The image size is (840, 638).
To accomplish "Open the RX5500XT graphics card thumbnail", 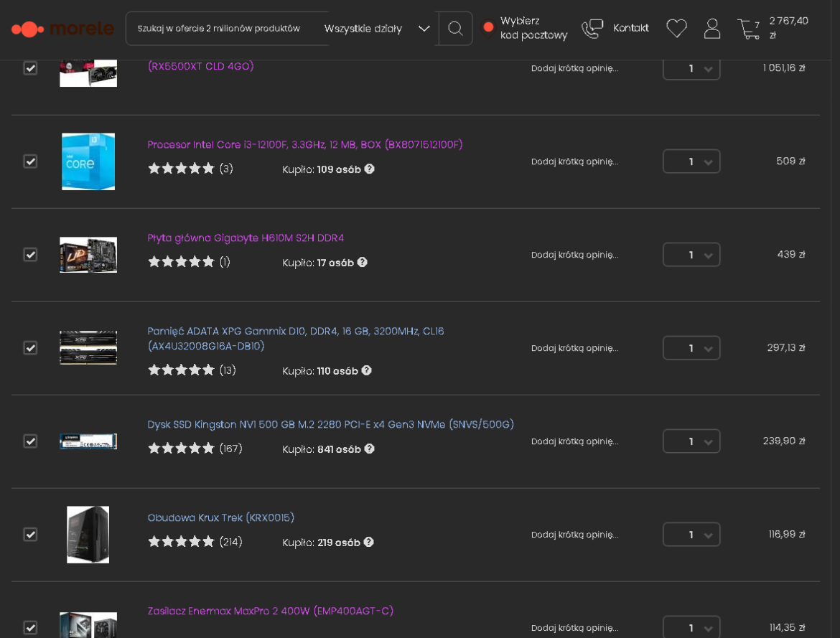I will (88, 73).
